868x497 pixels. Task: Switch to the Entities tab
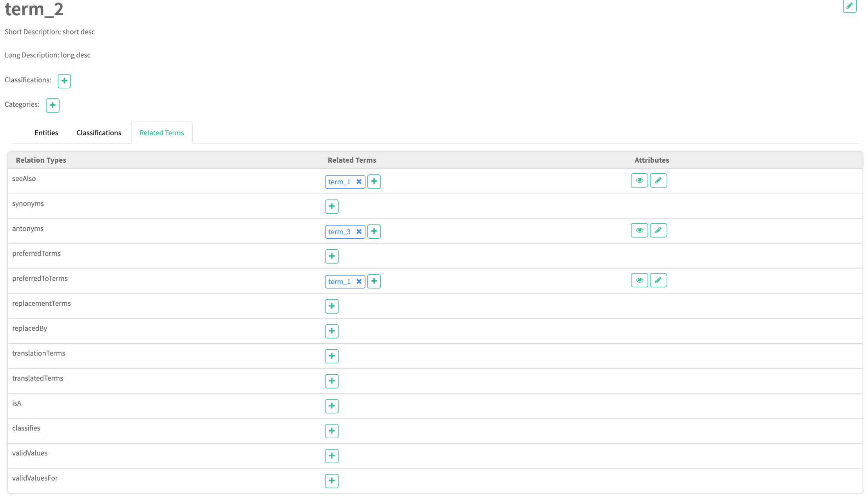pyautogui.click(x=46, y=133)
